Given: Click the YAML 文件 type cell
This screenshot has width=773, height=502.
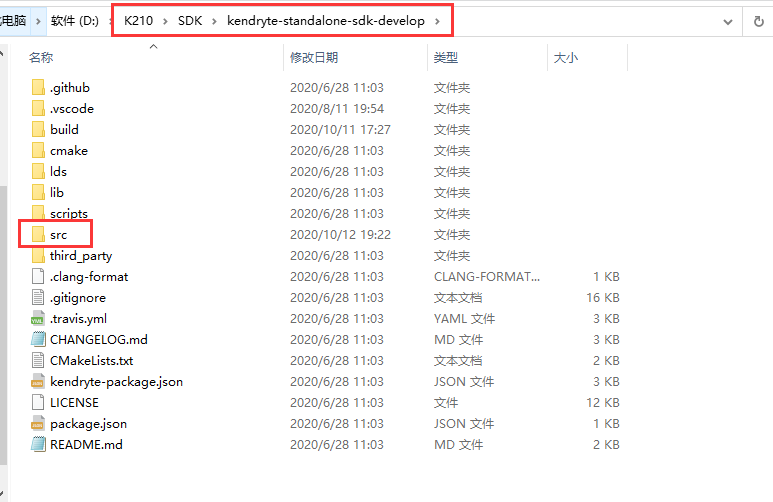Looking at the screenshot, I should (464, 319).
